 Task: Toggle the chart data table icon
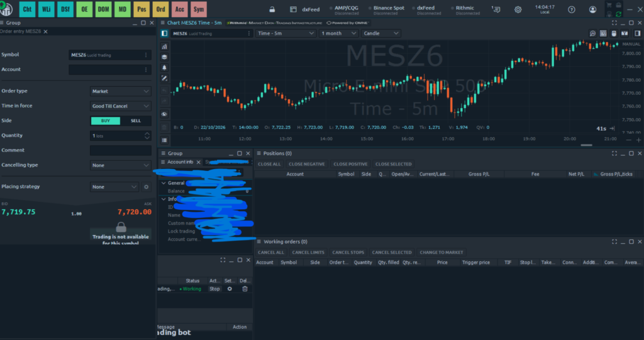tap(603, 33)
